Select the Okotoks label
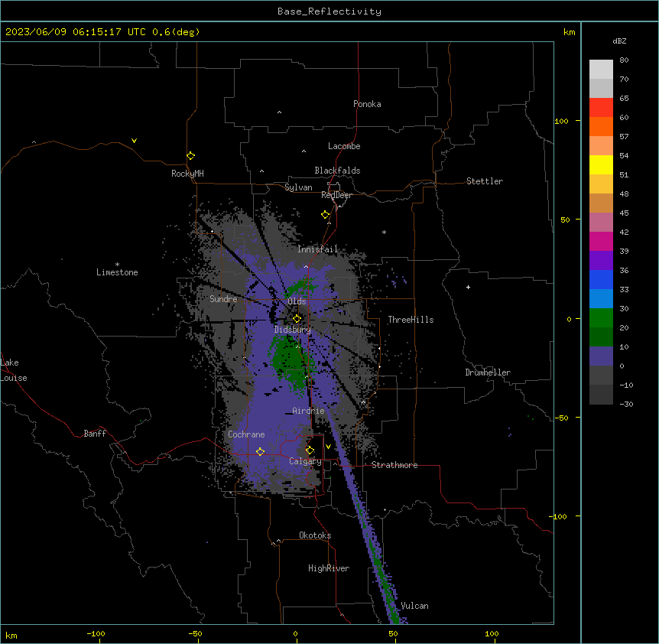 (315, 535)
